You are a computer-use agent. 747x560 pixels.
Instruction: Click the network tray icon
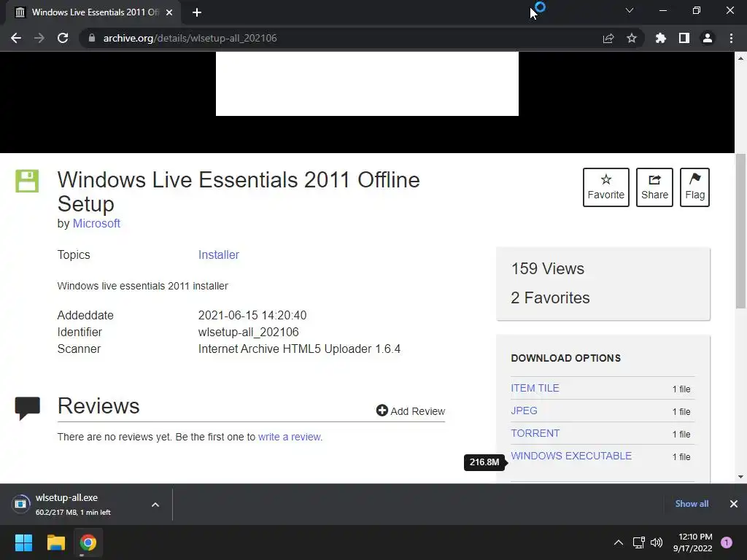638,542
